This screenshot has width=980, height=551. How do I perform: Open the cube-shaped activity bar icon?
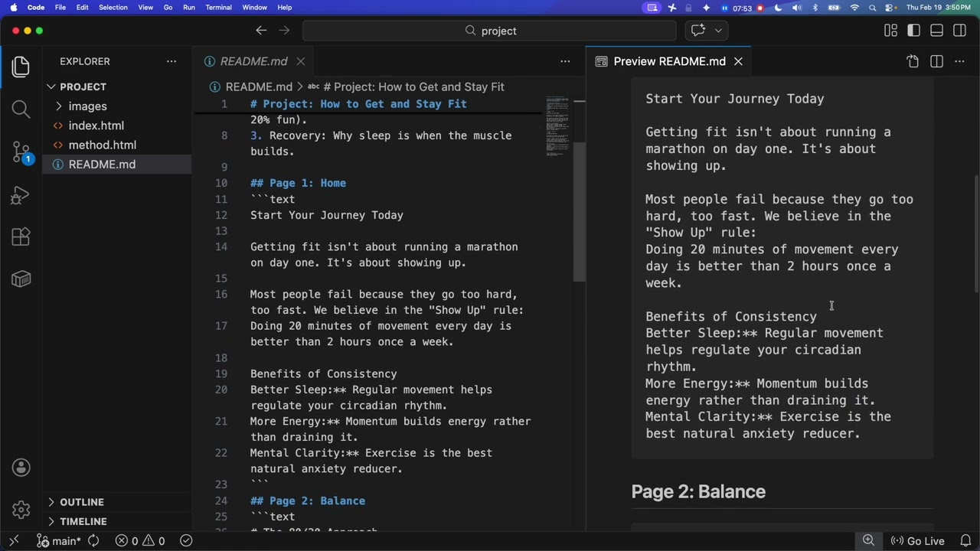(21, 279)
